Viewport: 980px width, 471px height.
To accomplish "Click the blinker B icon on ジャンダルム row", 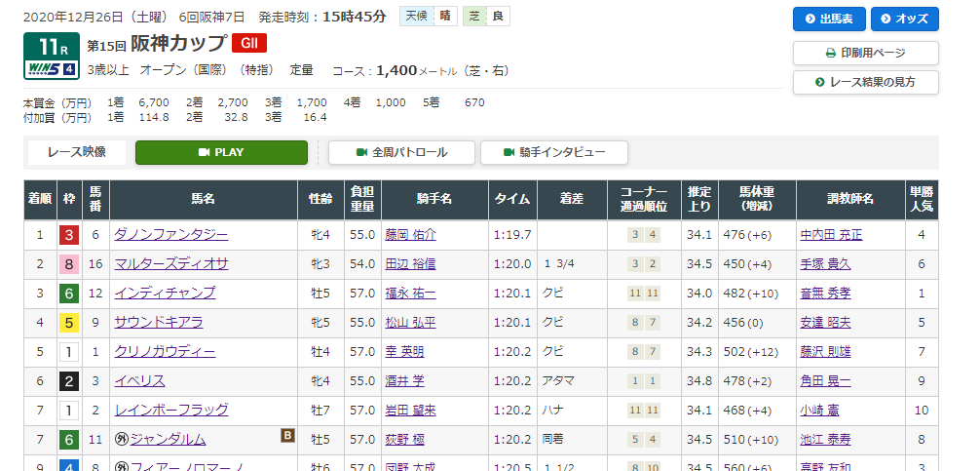I will 287,435.
